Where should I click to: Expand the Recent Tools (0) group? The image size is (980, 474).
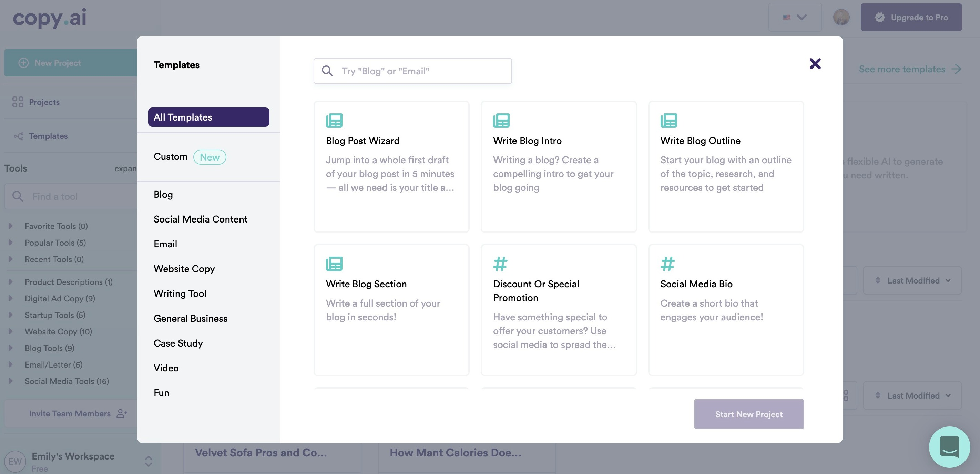pyautogui.click(x=11, y=259)
